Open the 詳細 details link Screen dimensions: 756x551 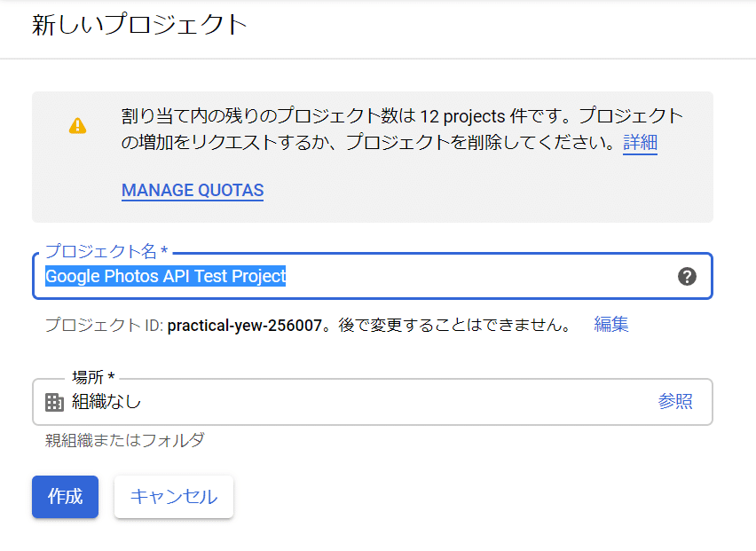[x=640, y=142]
